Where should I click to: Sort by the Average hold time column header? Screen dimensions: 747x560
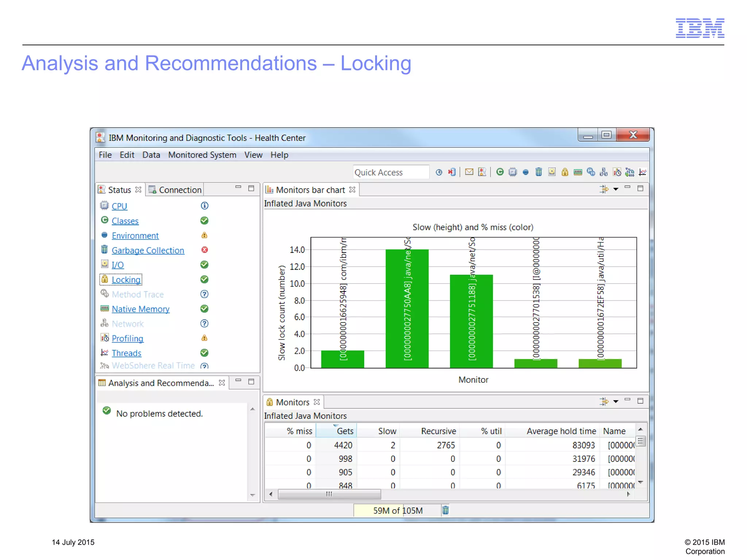(x=552, y=431)
